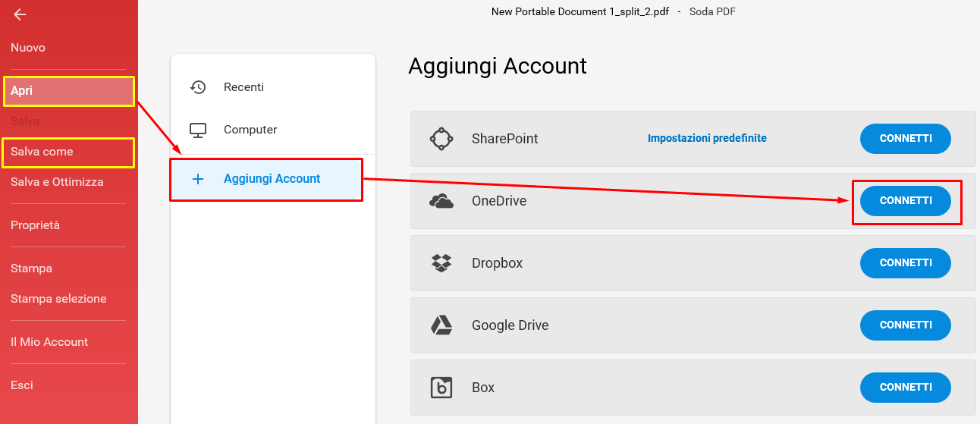Click the SharePoint service name
Viewport: 980px width, 424px height.
(x=505, y=139)
